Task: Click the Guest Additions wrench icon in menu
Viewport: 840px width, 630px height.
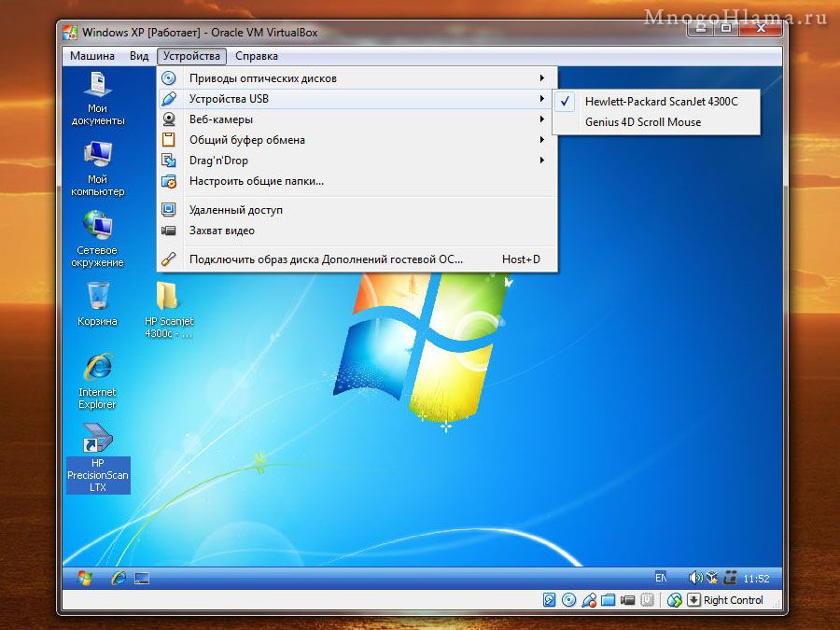Action: tap(169, 259)
